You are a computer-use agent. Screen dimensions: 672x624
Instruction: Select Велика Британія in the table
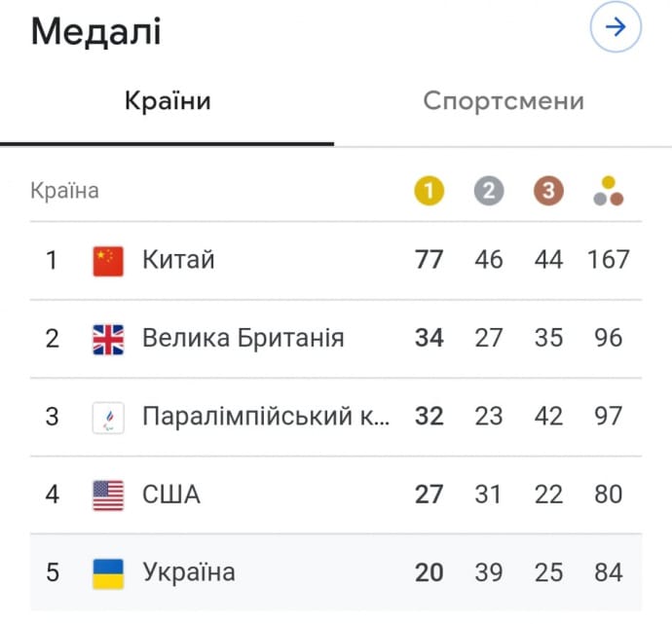pos(243,338)
